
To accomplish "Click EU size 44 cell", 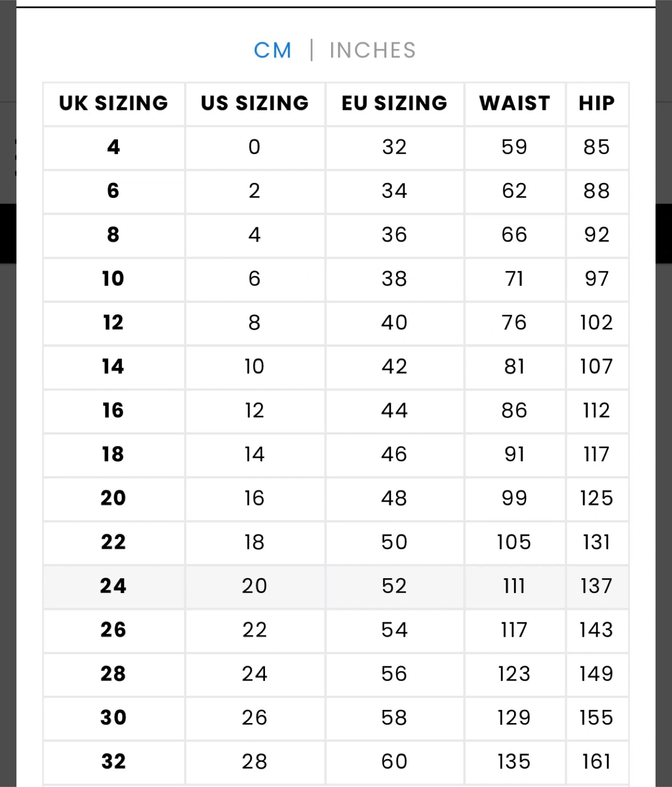I will (x=394, y=410).
